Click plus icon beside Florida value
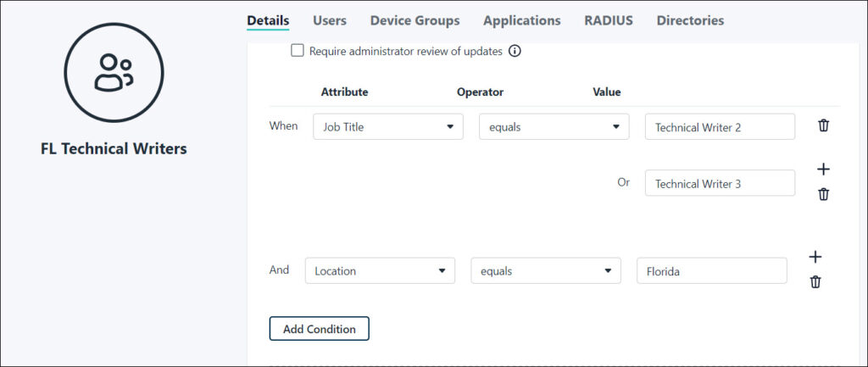 pyautogui.click(x=815, y=257)
